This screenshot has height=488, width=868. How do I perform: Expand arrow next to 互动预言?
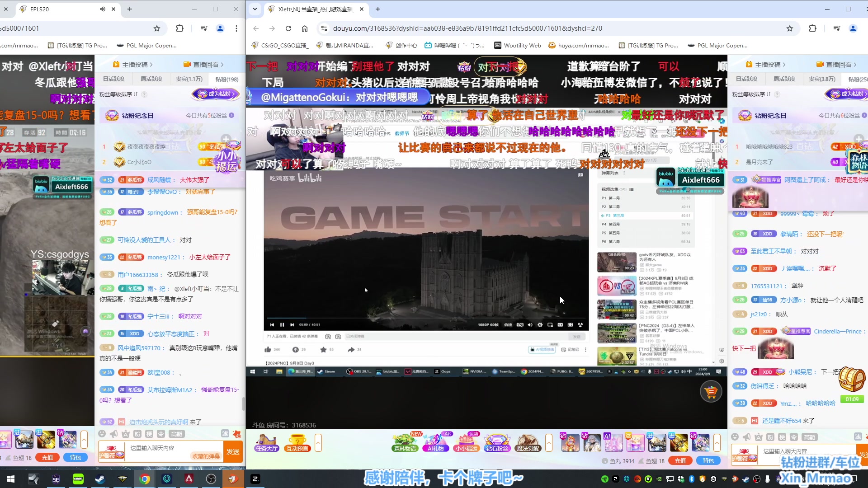click(318, 443)
